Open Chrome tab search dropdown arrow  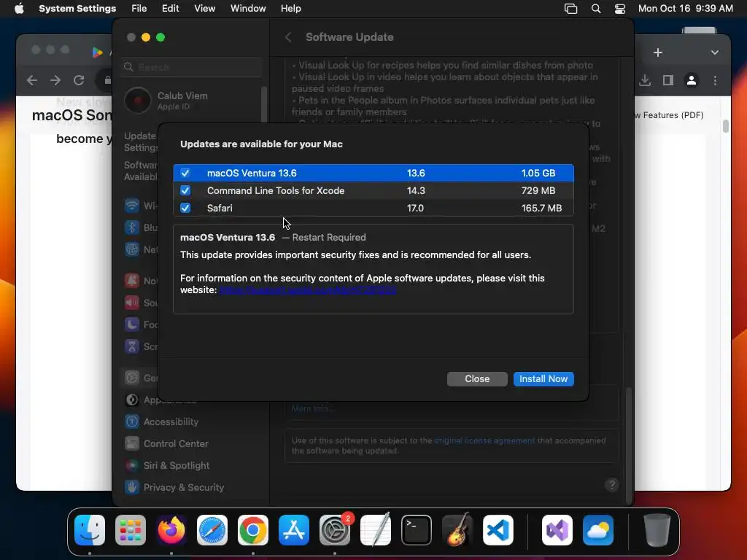pos(715,52)
